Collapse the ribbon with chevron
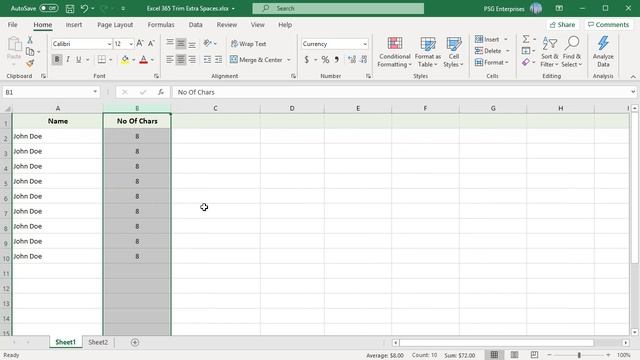The height and width of the screenshot is (360, 640). click(x=633, y=77)
